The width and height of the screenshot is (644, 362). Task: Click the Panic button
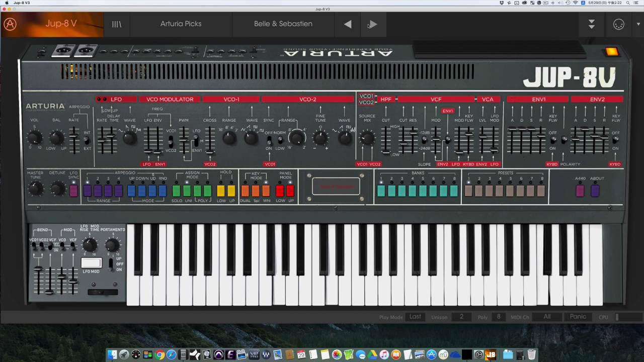click(x=578, y=317)
